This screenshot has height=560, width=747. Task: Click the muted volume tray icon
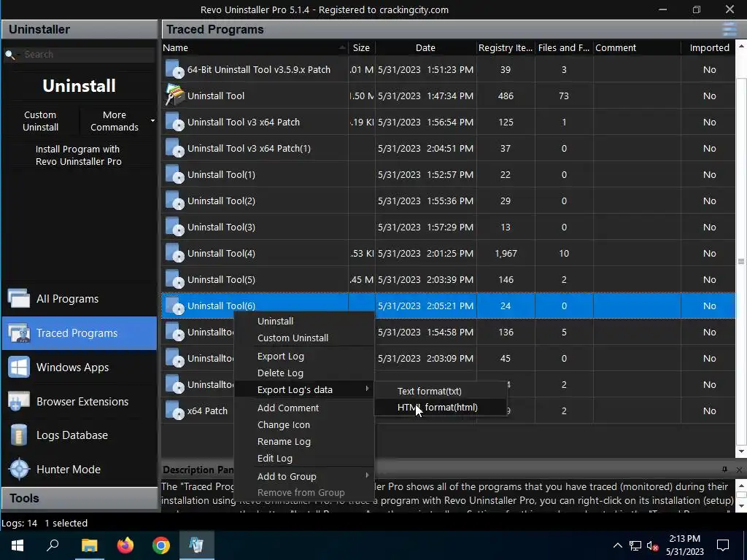click(x=652, y=545)
